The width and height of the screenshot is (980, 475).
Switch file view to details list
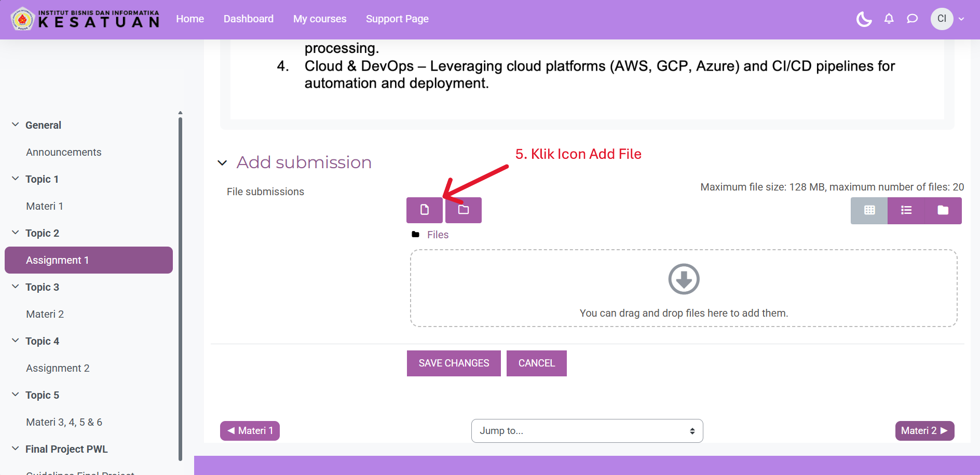click(906, 210)
